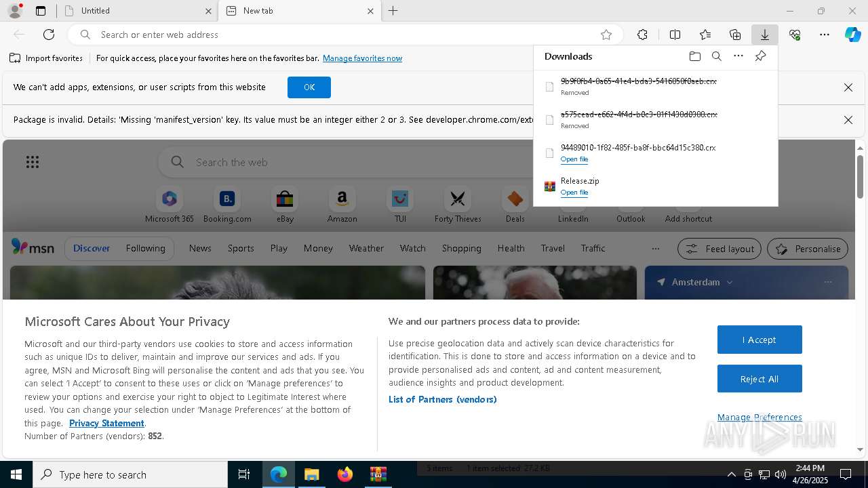The width and height of the screenshot is (868, 488).
Task: Open the Favorites list icon
Action: (705, 35)
